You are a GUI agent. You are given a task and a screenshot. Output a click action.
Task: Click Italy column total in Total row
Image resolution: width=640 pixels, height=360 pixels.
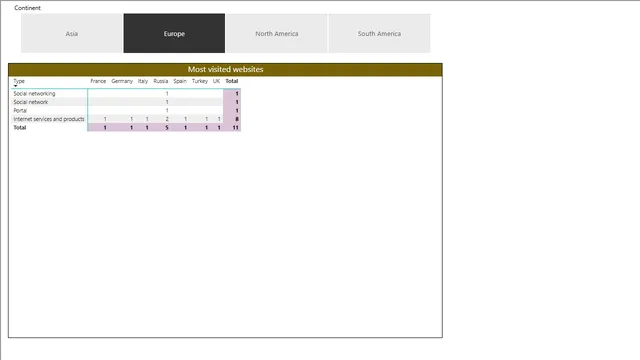click(147, 128)
